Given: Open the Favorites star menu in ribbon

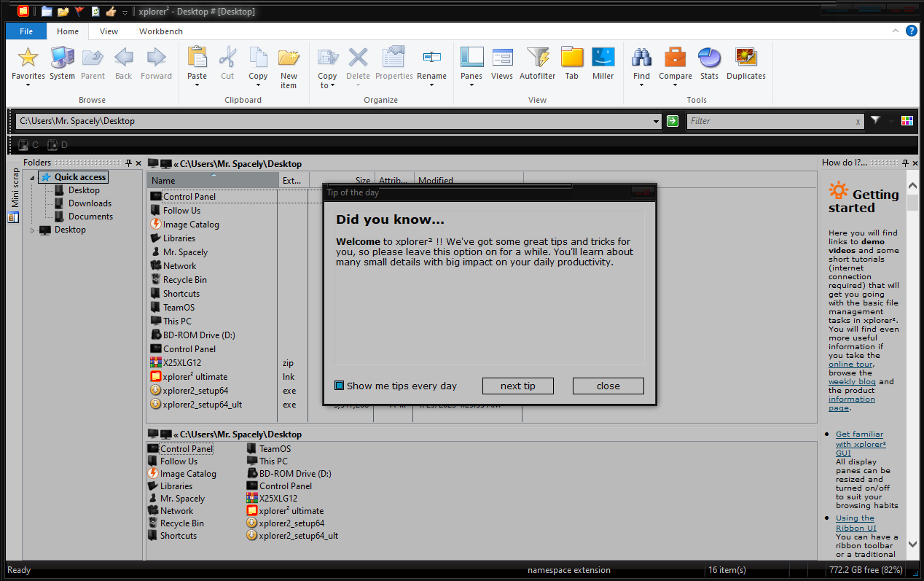Looking at the screenshot, I should [28, 66].
